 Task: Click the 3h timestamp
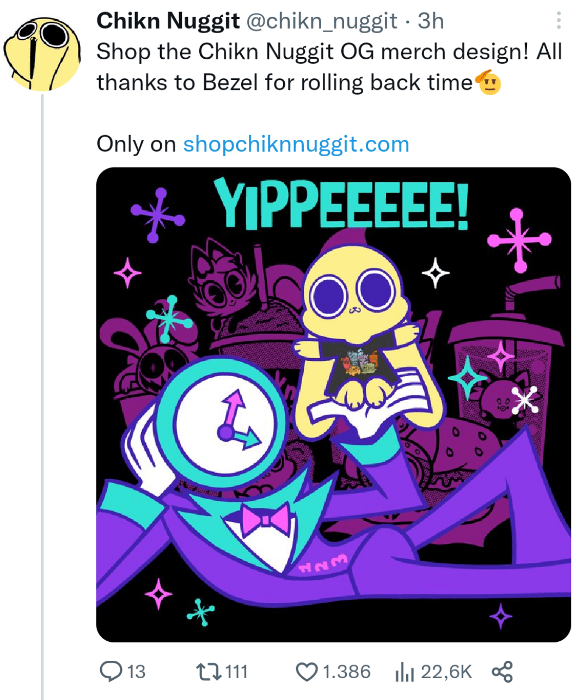coord(431,21)
